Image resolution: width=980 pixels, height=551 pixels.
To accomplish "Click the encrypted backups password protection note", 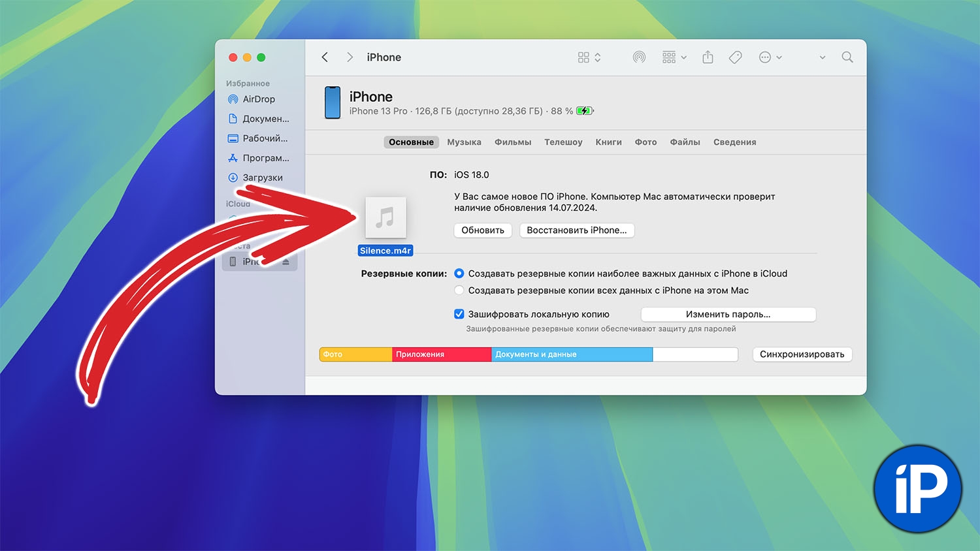I will click(x=601, y=329).
